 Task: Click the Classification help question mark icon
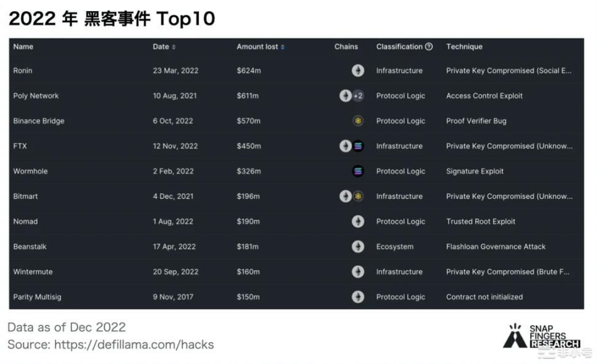tap(429, 47)
